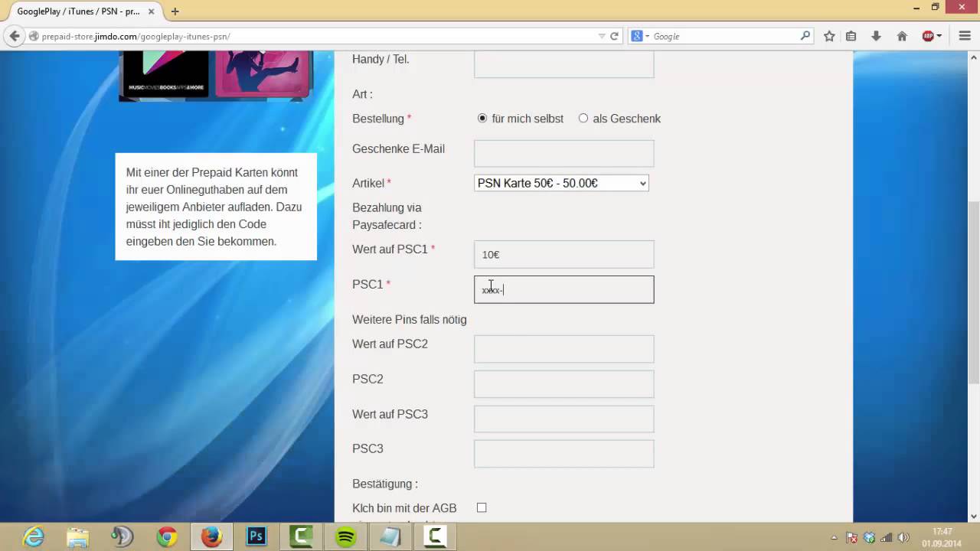This screenshot has height=551, width=980.
Task: Open the Firefox hamburger menu
Action: (965, 36)
